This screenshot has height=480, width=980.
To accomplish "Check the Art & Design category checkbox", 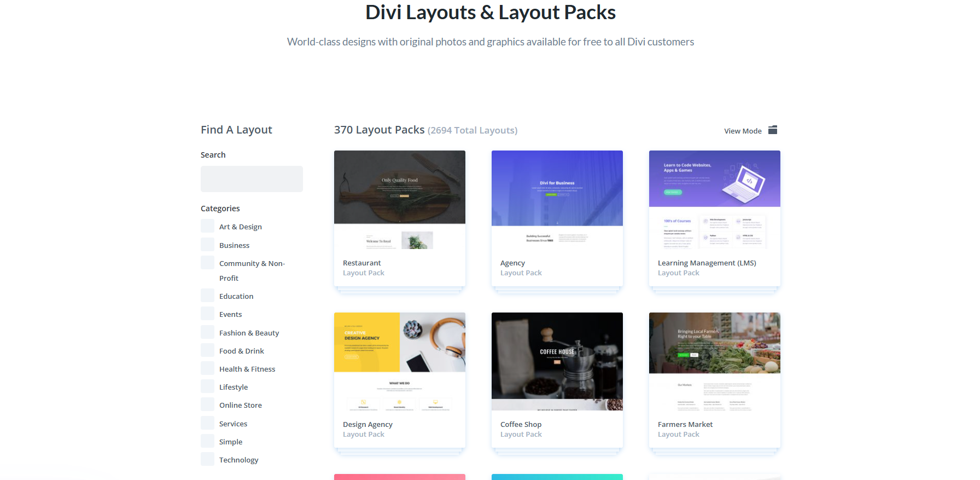I will (208, 226).
